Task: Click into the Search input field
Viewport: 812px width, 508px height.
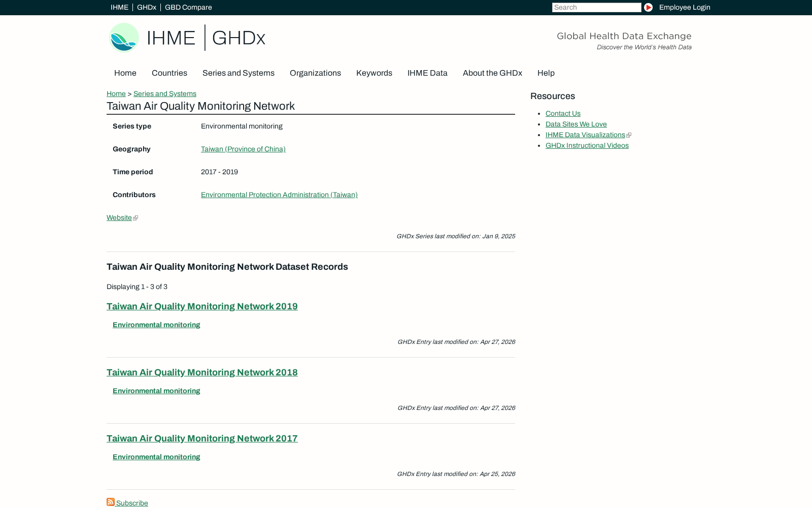Action: (x=597, y=7)
